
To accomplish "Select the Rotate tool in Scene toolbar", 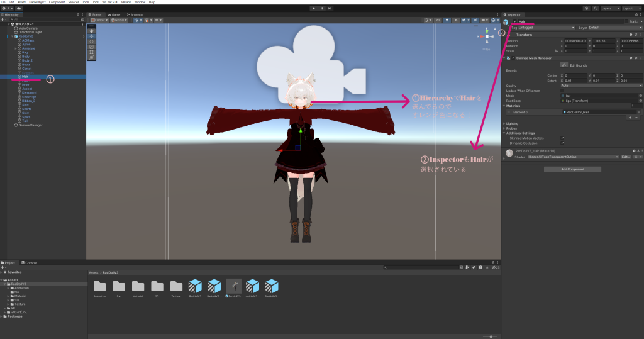I will pyautogui.click(x=92, y=42).
